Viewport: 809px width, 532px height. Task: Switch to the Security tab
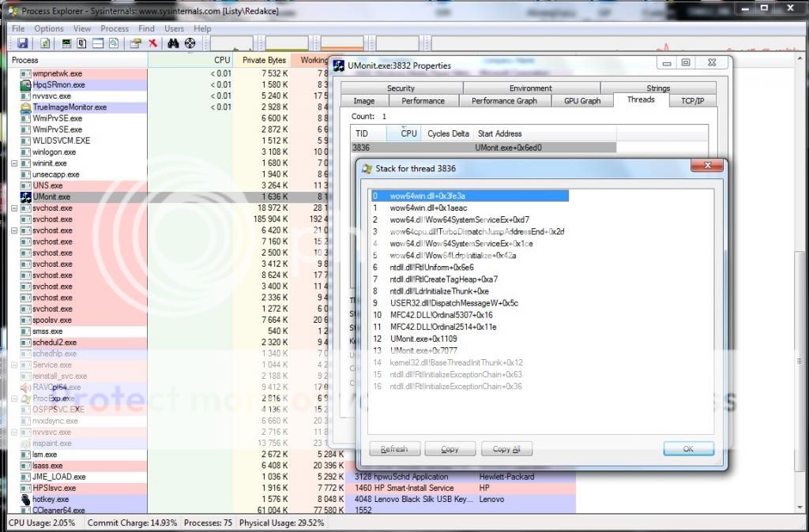click(x=401, y=88)
